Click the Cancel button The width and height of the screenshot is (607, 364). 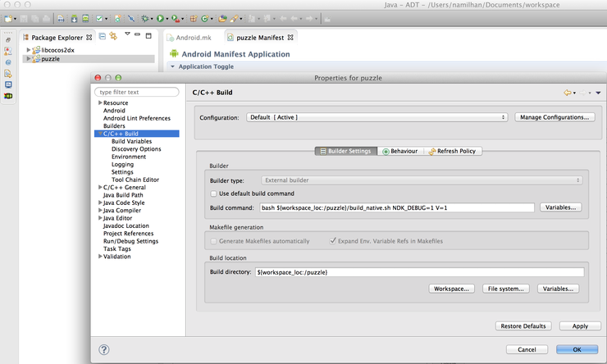pos(527,349)
